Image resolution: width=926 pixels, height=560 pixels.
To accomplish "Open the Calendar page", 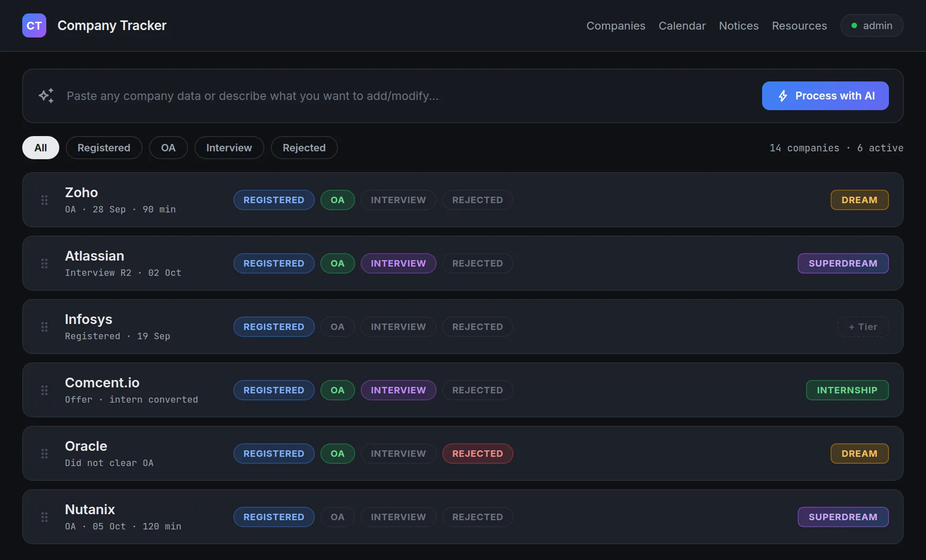I will point(682,25).
